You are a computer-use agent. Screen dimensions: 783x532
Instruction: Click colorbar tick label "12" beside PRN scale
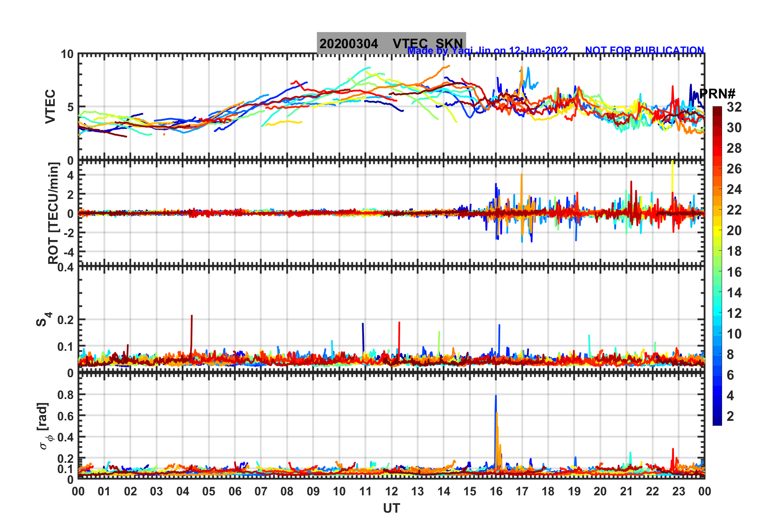(x=734, y=313)
